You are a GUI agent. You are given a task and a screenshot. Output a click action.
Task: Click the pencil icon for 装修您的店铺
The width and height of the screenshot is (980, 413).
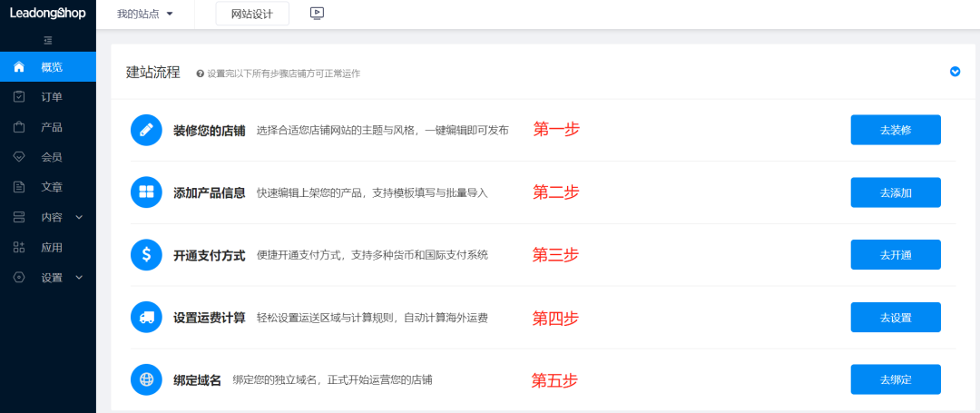click(x=145, y=130)
